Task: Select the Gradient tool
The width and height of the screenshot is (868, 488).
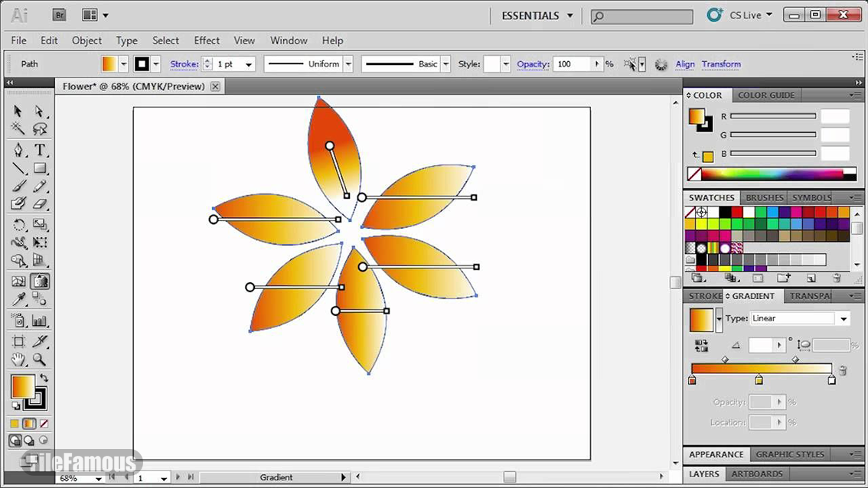Action: point(40,281)
